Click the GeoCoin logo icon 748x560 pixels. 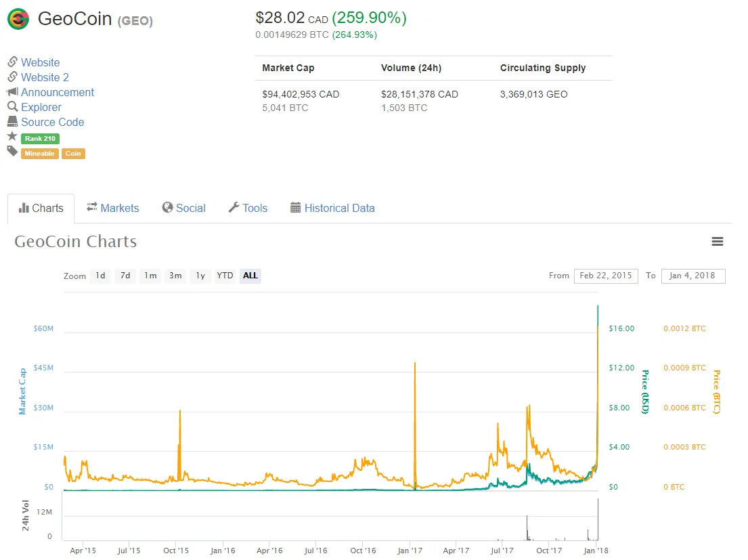point(18,19)
